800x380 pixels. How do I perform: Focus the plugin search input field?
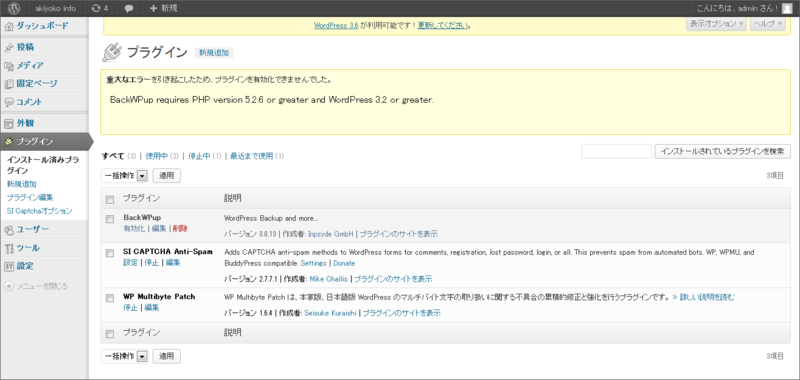[616, 151]
